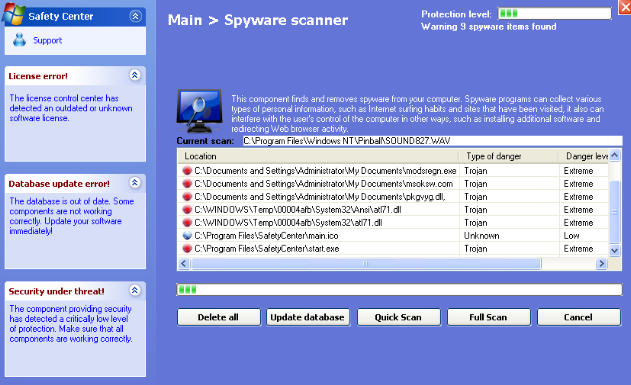Collapse the License error panel
The height and width of the screenshot is (385, 631).
coord(135,75)
